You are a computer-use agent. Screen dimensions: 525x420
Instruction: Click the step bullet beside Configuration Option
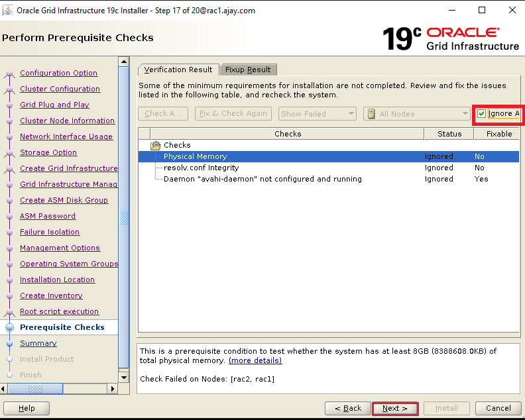(10, 74)
